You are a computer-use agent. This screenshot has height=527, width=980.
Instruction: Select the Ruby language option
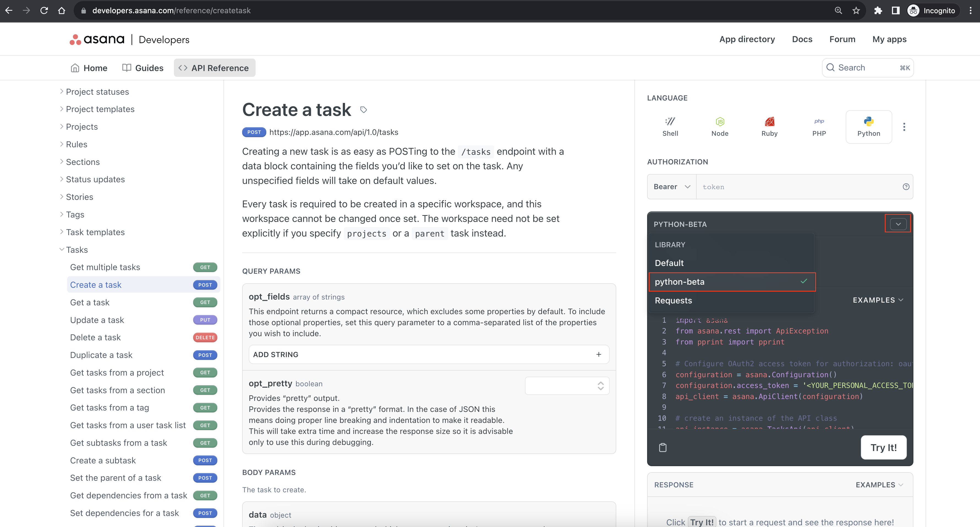[x=770, y=126]
